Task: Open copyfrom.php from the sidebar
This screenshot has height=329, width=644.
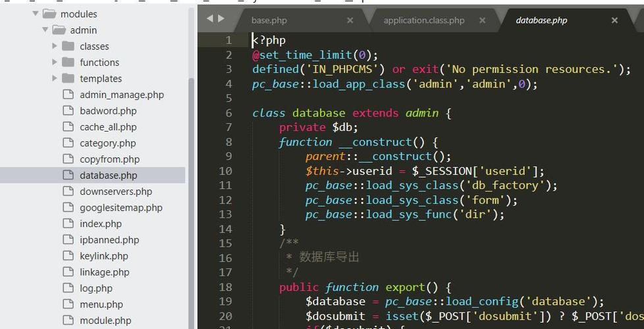Action: pos(110,159)
